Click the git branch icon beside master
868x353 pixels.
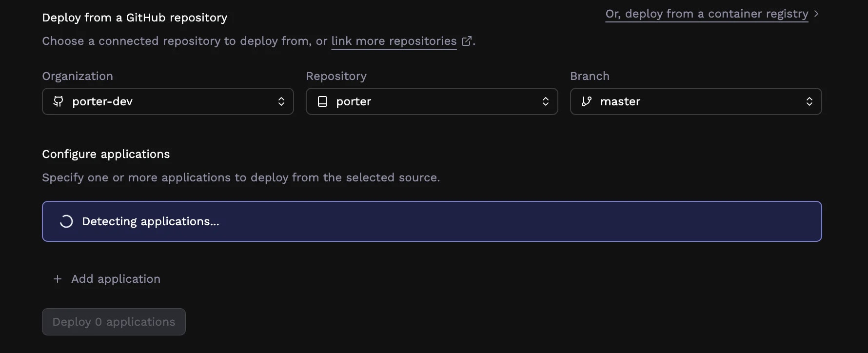click(x=587, y=101)
